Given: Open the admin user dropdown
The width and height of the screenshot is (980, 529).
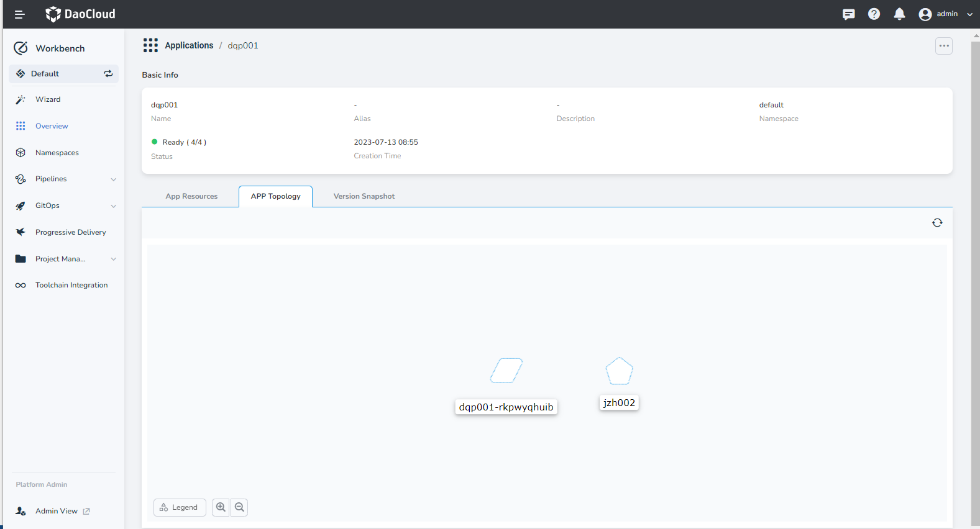Looking at the screenshot, I should (x=945, y=14).
